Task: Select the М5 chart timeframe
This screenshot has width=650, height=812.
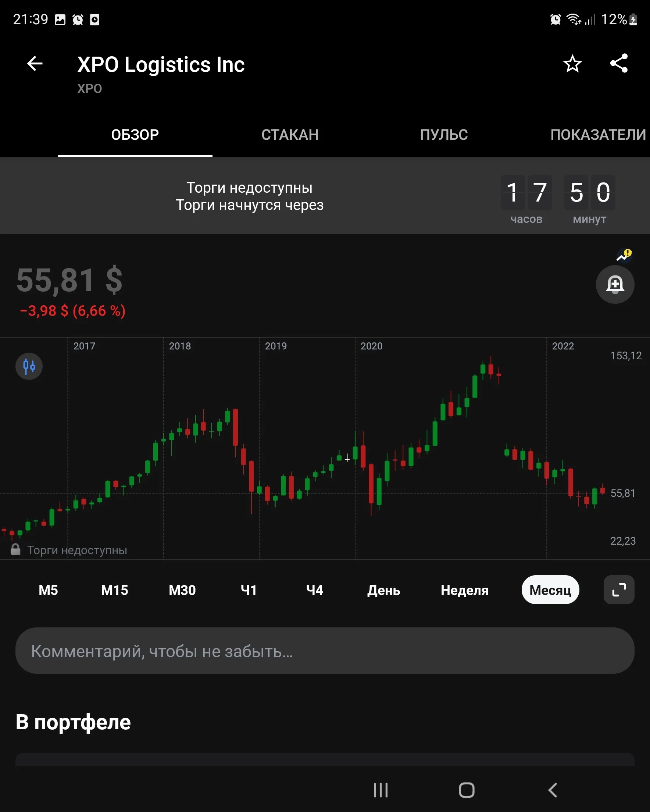Action: tap(48, 590)
